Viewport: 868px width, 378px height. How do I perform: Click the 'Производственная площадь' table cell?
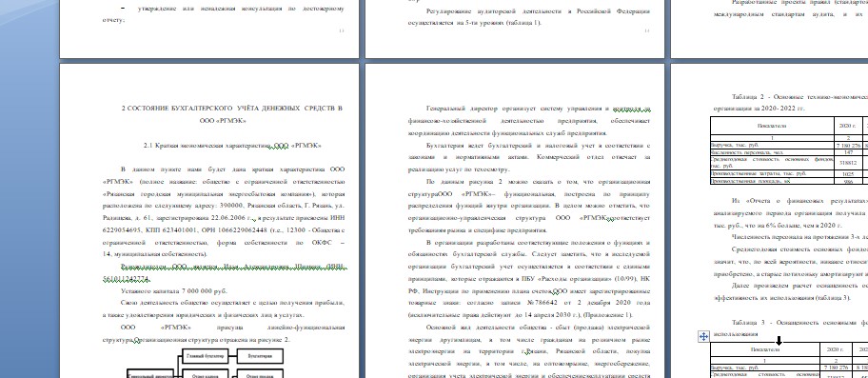click(x=772, y=181)
